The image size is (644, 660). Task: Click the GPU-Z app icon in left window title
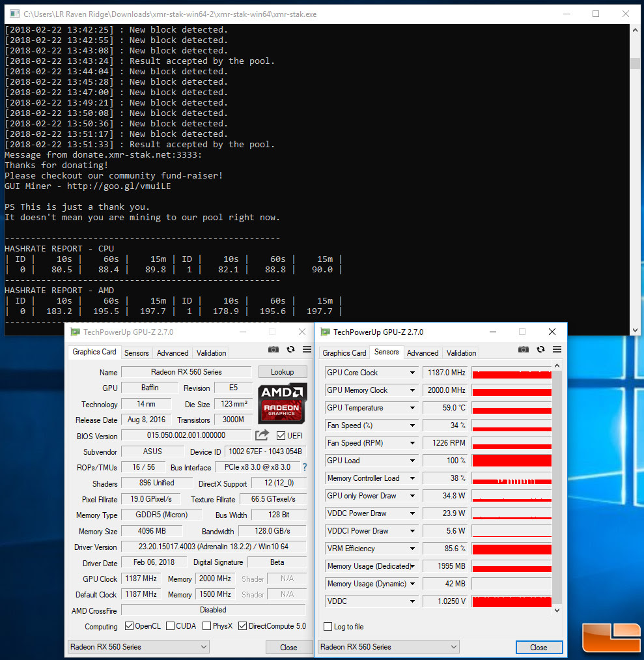[75, 332]
